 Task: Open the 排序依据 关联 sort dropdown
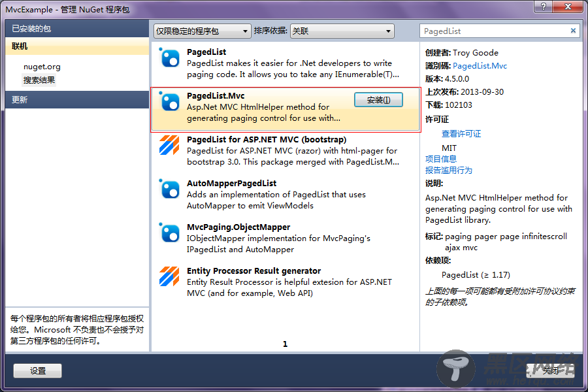pyautogui.click(x=342, y=31)
